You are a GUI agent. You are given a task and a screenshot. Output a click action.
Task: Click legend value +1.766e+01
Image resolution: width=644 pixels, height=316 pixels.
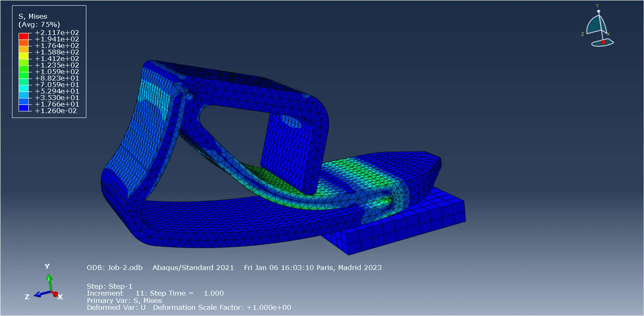tap(57, 104)
